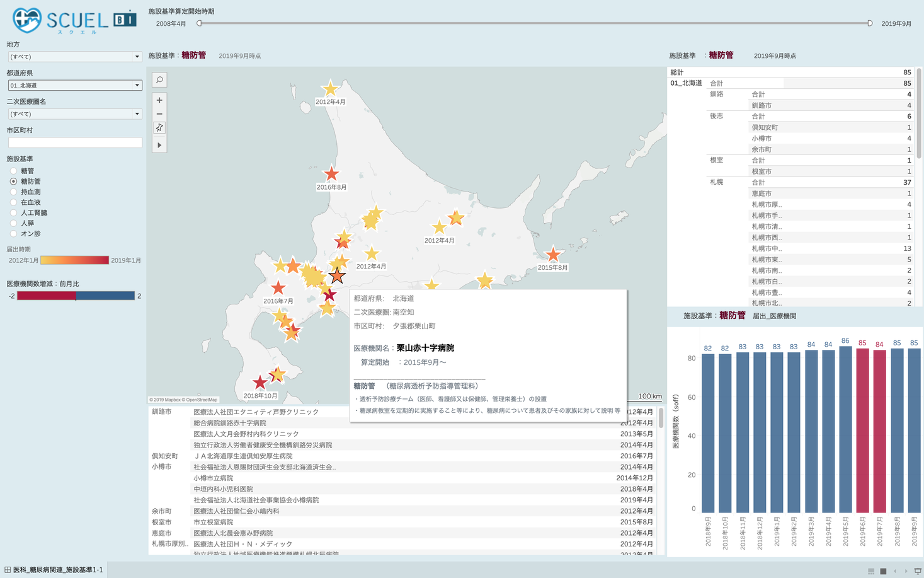
Task: Select the 糖管 radio option
Action: 13,171
